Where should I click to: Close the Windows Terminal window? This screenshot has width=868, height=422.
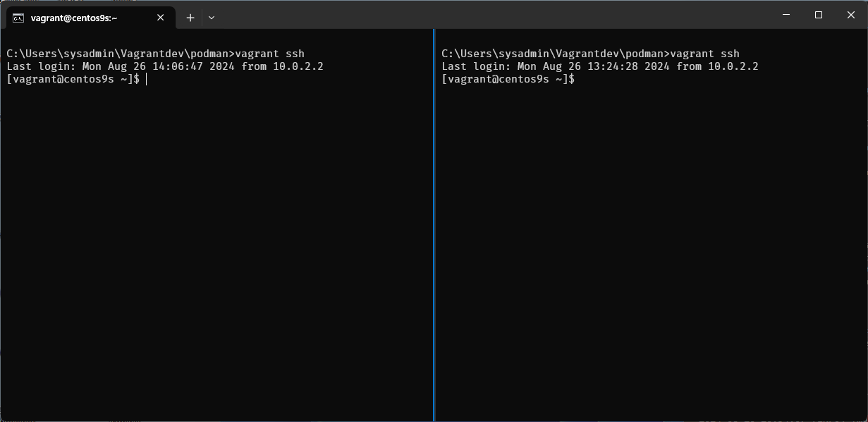pos(850,15)
